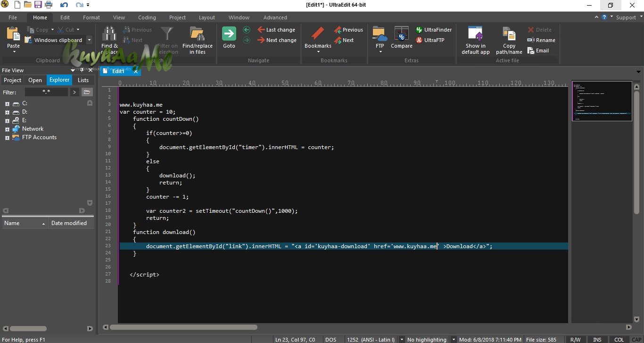Toggle the File View pin
The height and width of the screenshot is (343, 644).
pos(82,70)
